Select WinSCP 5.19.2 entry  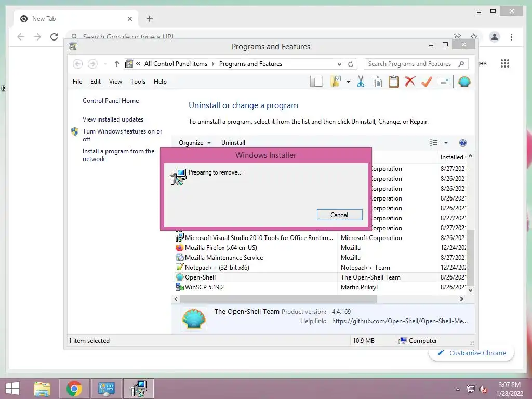click(321, 287)
